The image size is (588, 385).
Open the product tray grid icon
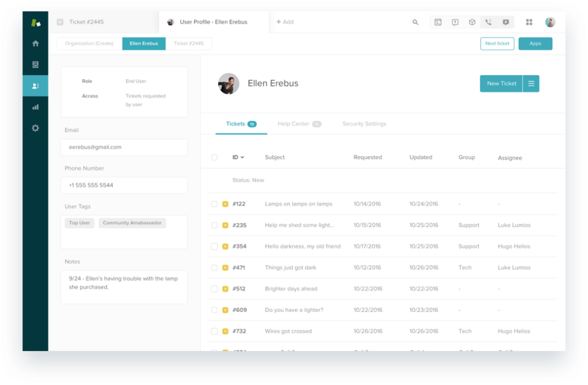(x=528, y=22)
